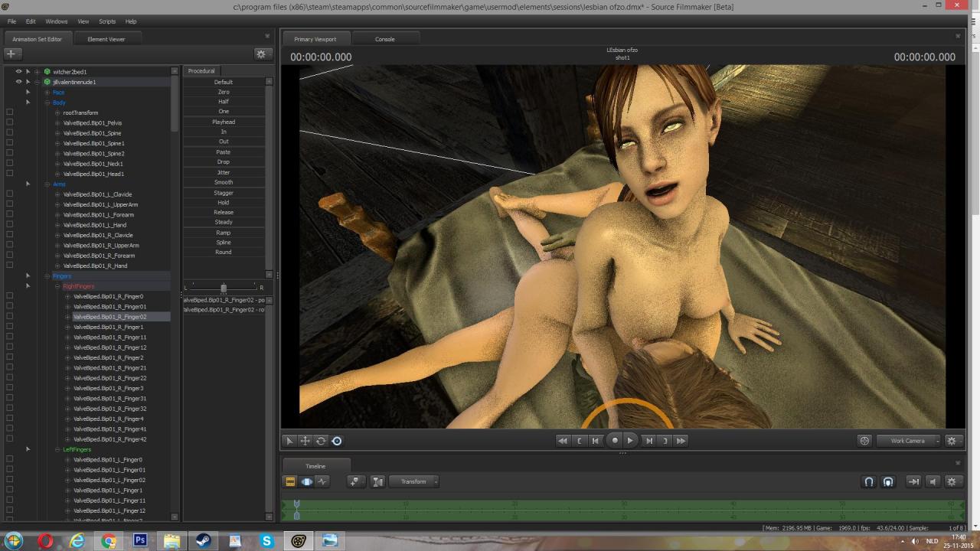Open timeline settings gear
This screenshot has height=551, width=980.
click(952, 482)
